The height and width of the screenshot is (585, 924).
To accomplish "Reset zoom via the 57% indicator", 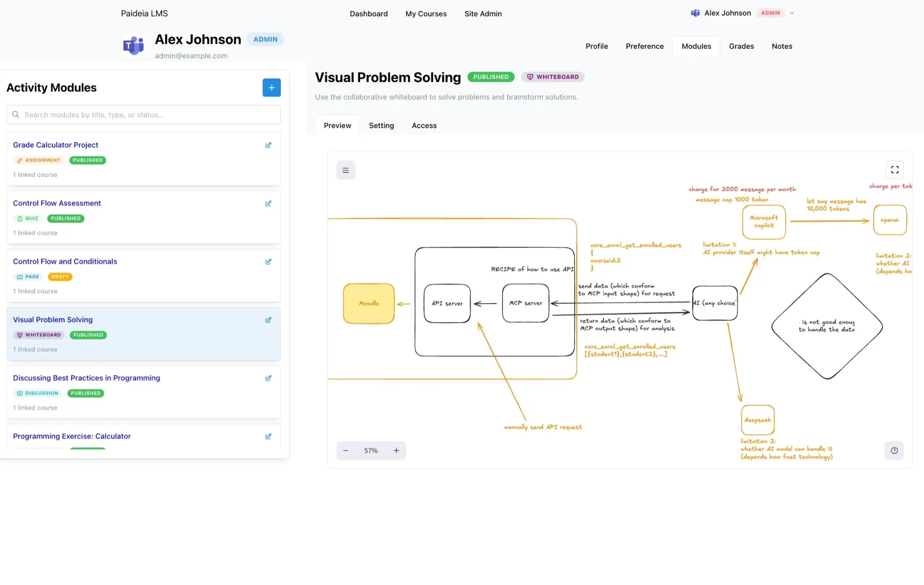I will coord(371,450).
